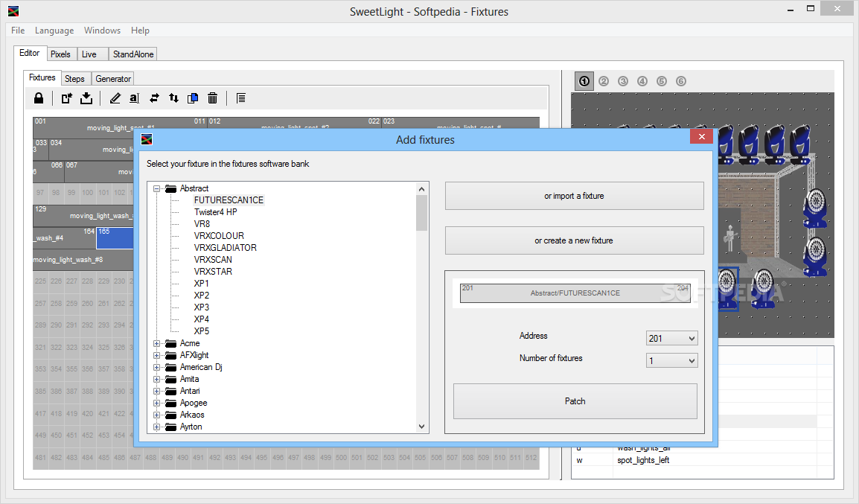Select view number 5 circle
Screen dimensions: 859x504
tap(662, 81)
